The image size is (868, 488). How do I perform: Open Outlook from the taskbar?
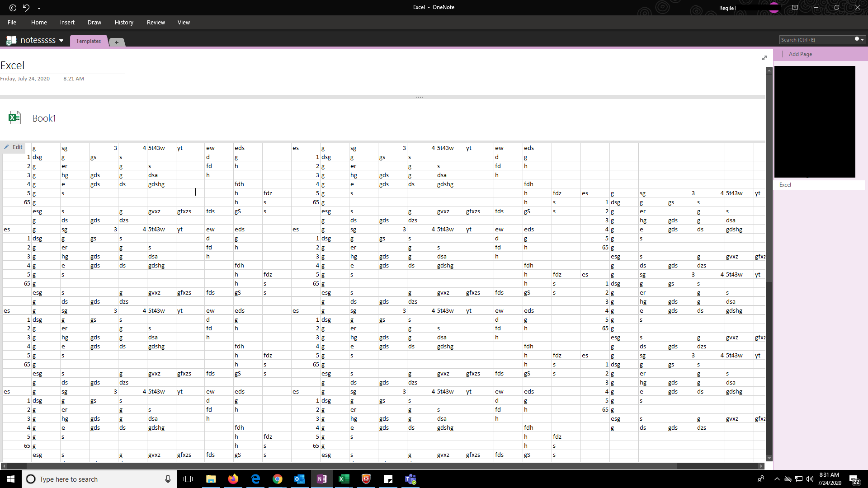[299, 479]
